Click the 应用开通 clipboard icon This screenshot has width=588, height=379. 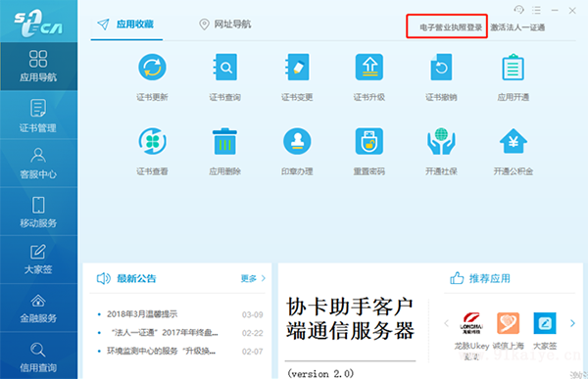513,68
